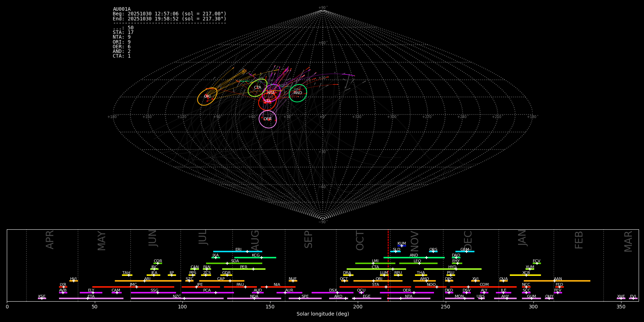Select the CTA radiant ellipse on the sky map

pyautogui.click(x=258, y=88)
